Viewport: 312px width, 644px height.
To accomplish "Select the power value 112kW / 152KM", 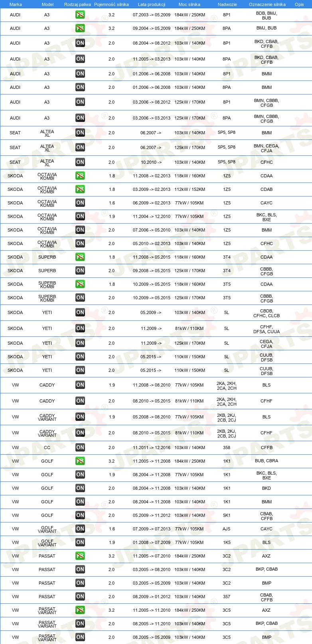I will pyautogui.click(x=190, y=189).
